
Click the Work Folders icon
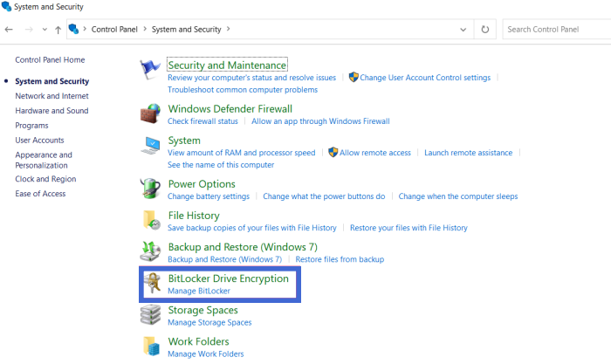(151, 347)
